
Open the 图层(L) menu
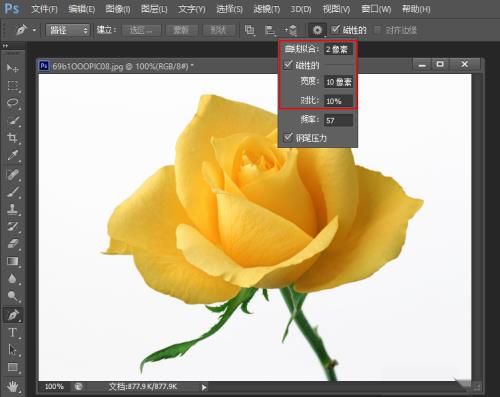154,9
